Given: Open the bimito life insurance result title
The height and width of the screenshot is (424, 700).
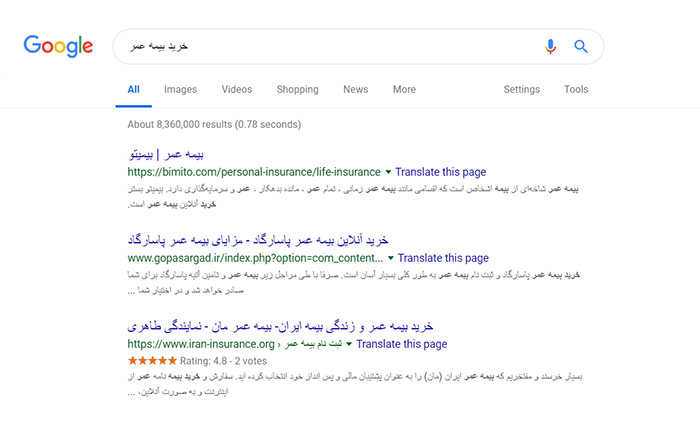Looking at the screenshot, I should 166,155.
